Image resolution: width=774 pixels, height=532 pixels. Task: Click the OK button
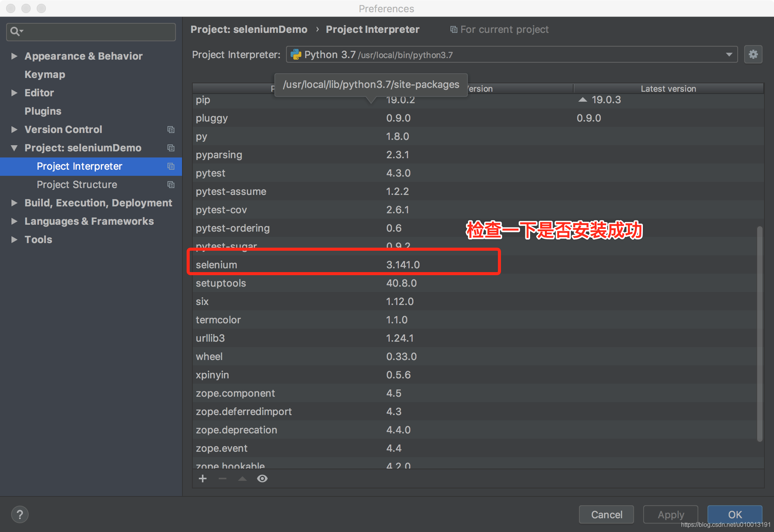735,514
